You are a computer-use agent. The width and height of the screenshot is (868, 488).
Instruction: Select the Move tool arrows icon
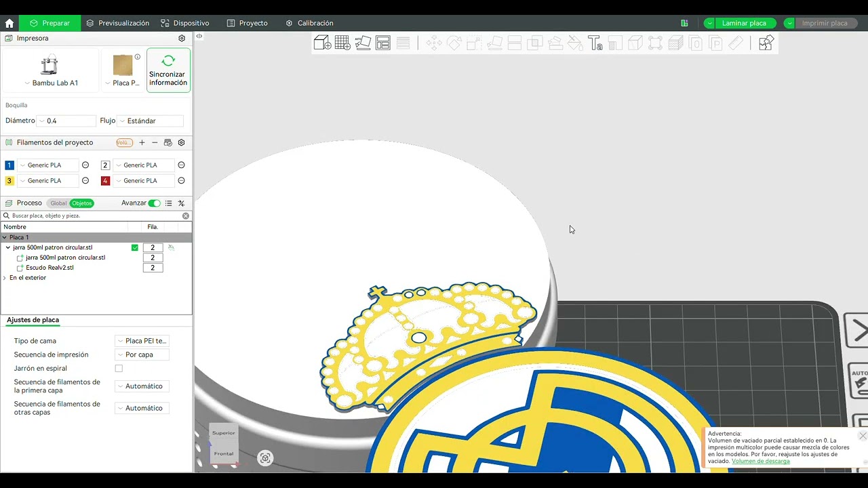coord(434,43)
